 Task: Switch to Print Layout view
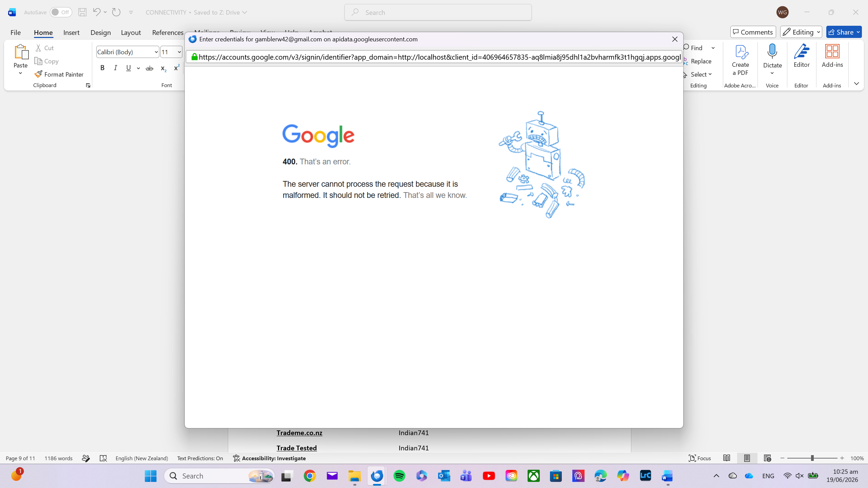tap(747, 458)
